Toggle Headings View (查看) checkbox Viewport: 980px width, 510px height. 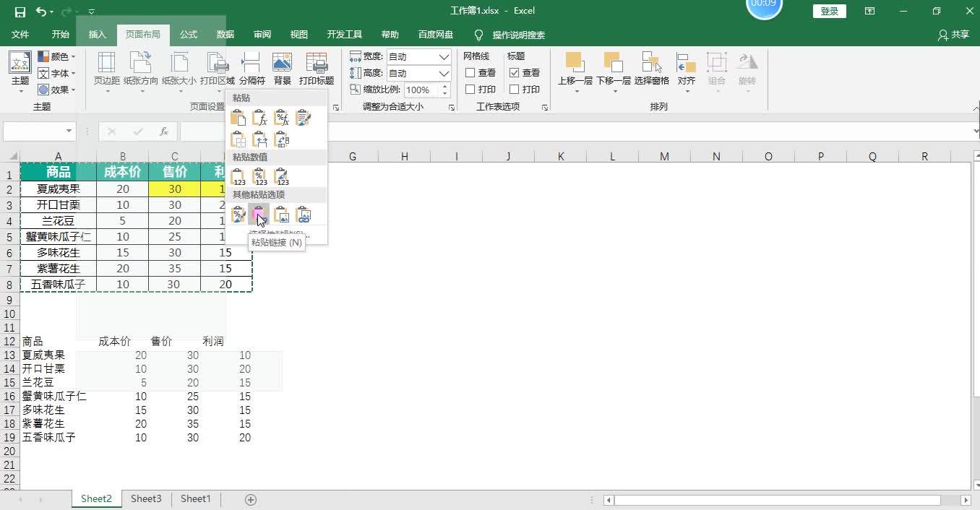click(x=515, y=73)
